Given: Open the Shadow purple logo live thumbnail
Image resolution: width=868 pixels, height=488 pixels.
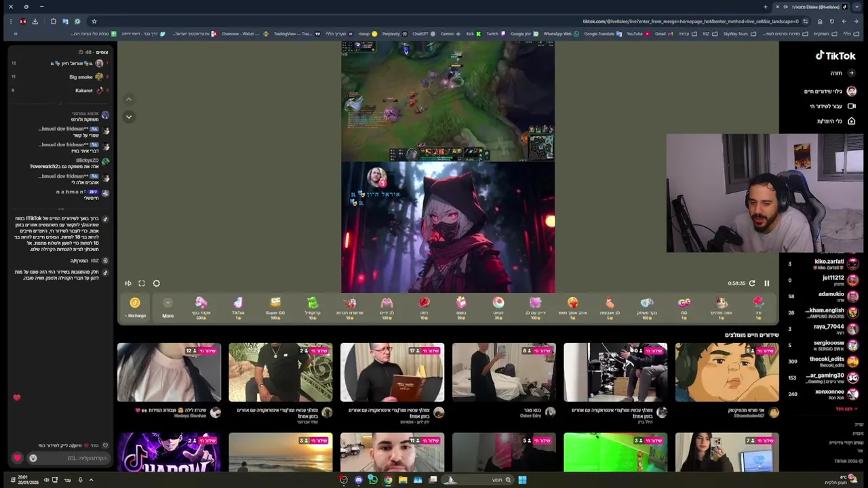Looking at the screenshot, I should 169,452.
